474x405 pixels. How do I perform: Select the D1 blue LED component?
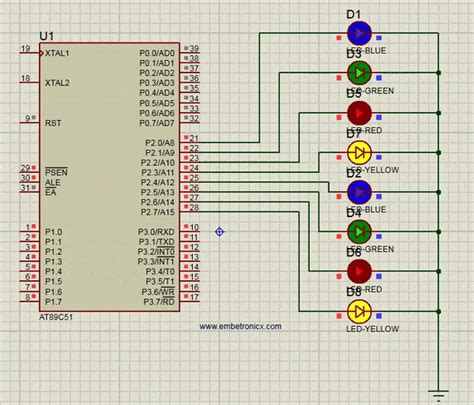coord(359,33)
